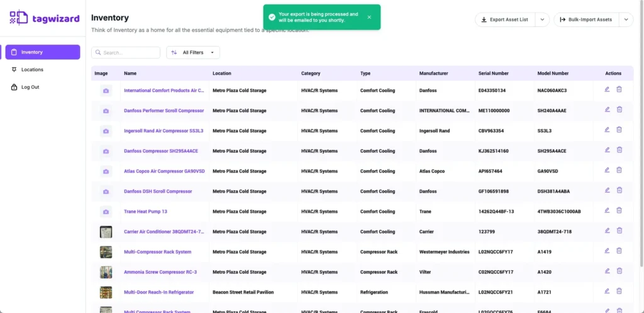Screen dimensions: 644x313
Task: Select Log Out in the sidebar
Action: [x=30, y=87]
